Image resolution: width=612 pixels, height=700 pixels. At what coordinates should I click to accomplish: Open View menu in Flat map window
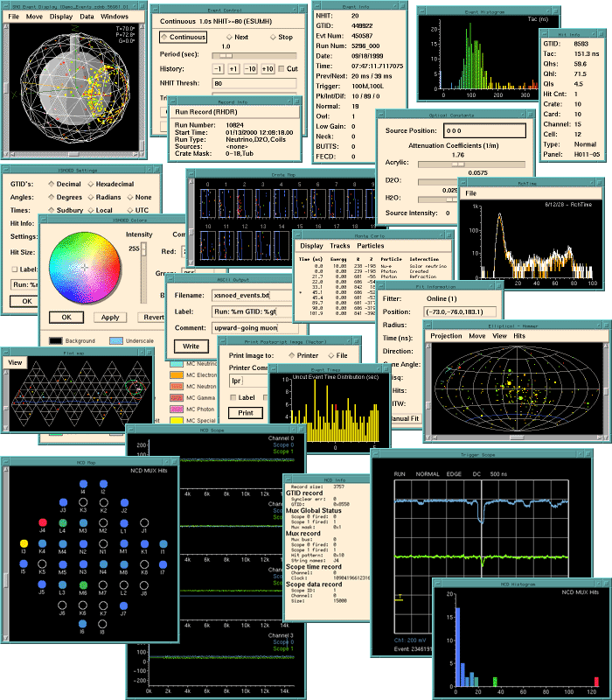click(15, 362)
